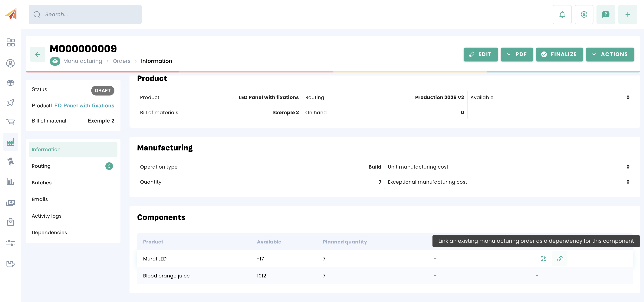644x302 pixels.
Task: Expand the PDF dropdown button
Action: (x=517, y=54)
